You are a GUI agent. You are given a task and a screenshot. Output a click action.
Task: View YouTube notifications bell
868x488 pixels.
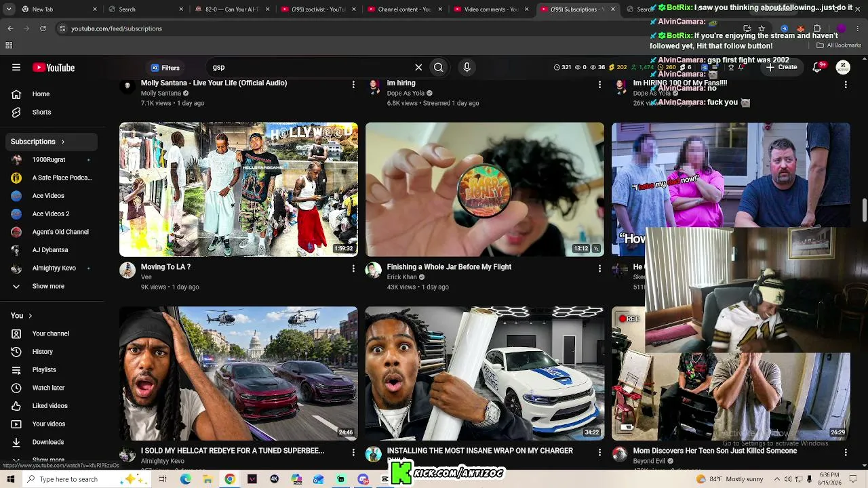[x=818, y=67]
